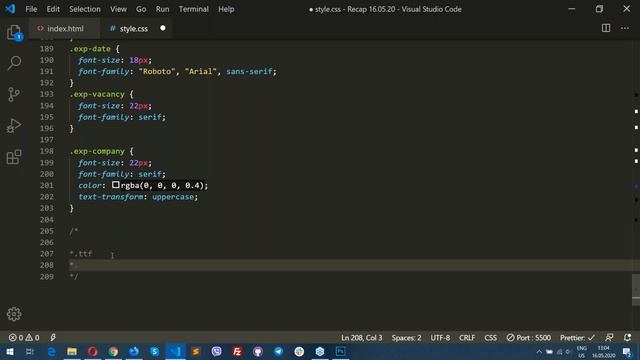Open GitHub Desktop from taskbar
Viewport: 640px width, 360px height.
[258, 351]
